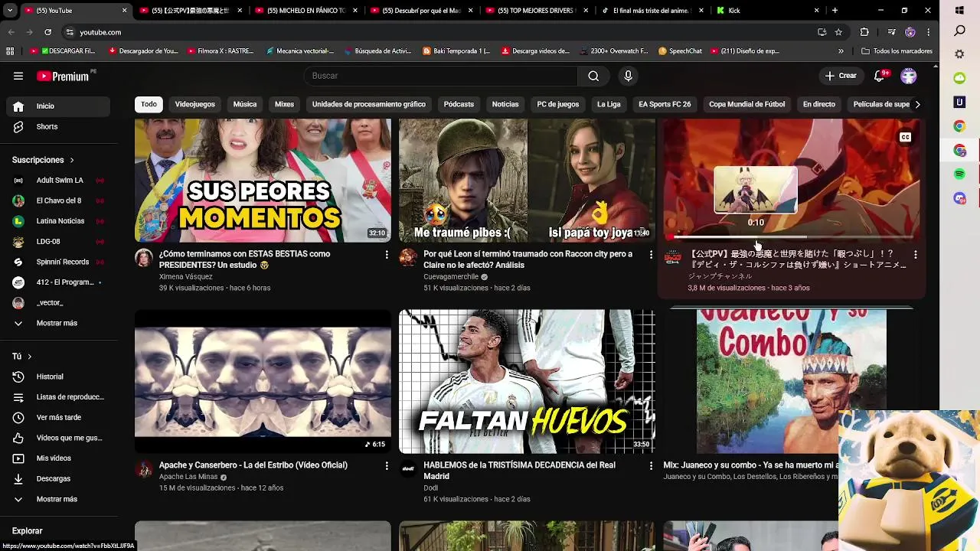Expand the Suscripciones section chevron
The image size is (980, 551).
(72, 160)
